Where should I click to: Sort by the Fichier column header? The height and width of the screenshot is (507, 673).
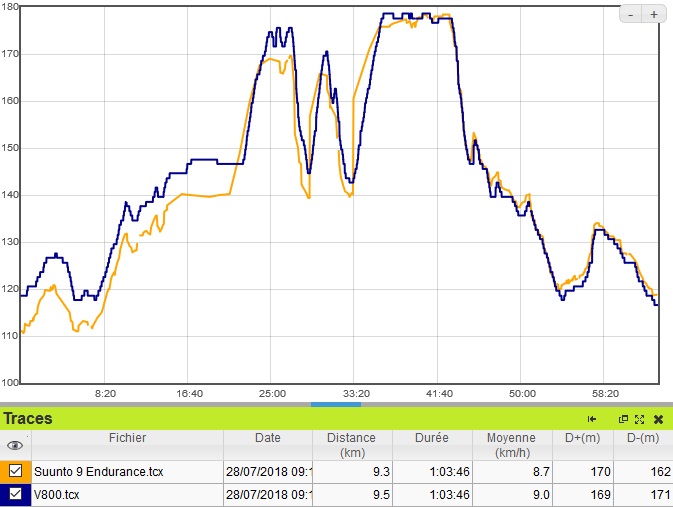tap(127, 438)
